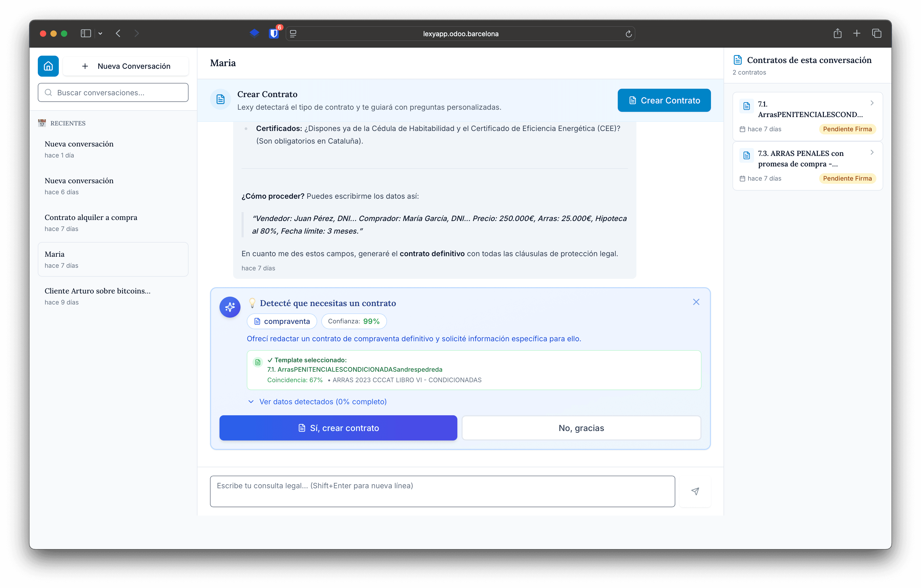
Task: Open the Nueva conversación from hace 6 días
Action: click(x=113, y=186)
